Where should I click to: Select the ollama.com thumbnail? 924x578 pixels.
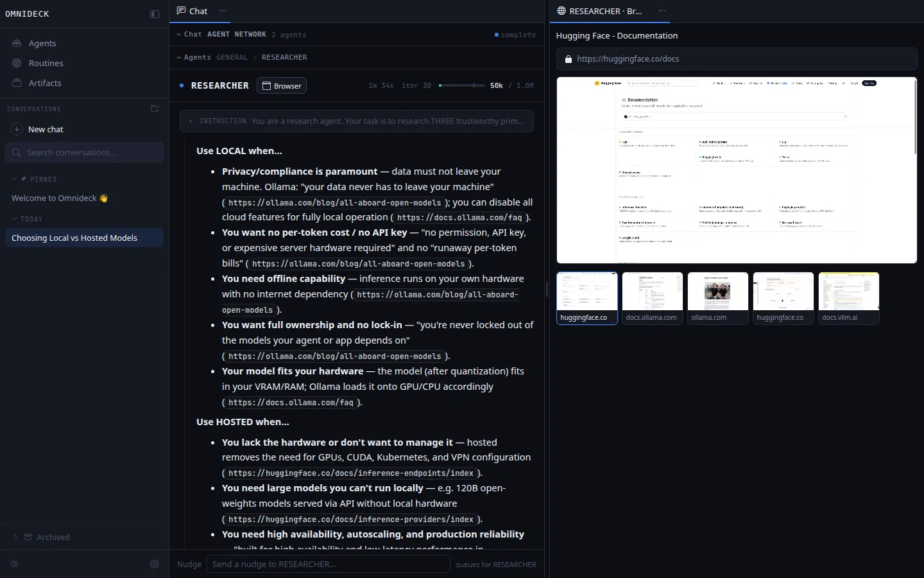(x=718, y=298)
